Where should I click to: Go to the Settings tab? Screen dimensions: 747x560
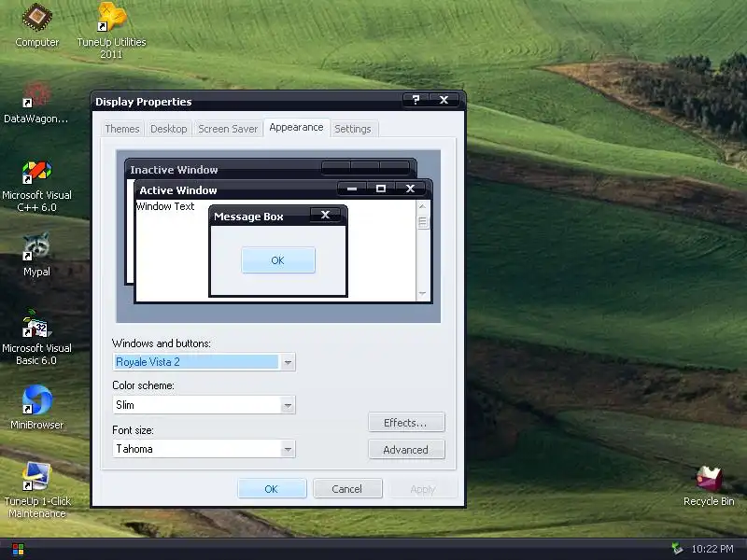pos(353,129)
